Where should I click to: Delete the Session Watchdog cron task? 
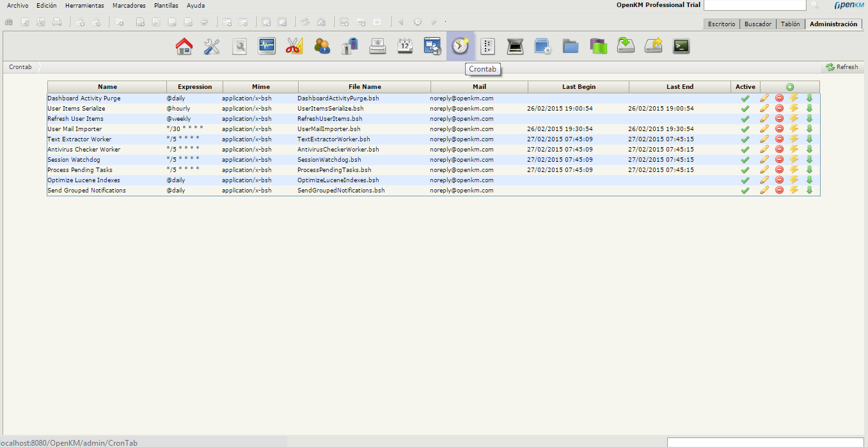click(779, 160)
